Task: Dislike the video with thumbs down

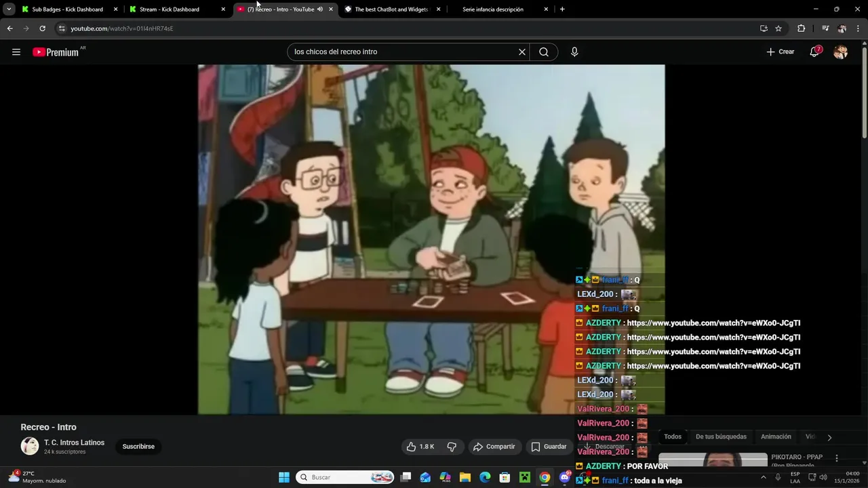Action: pos(452,447)
